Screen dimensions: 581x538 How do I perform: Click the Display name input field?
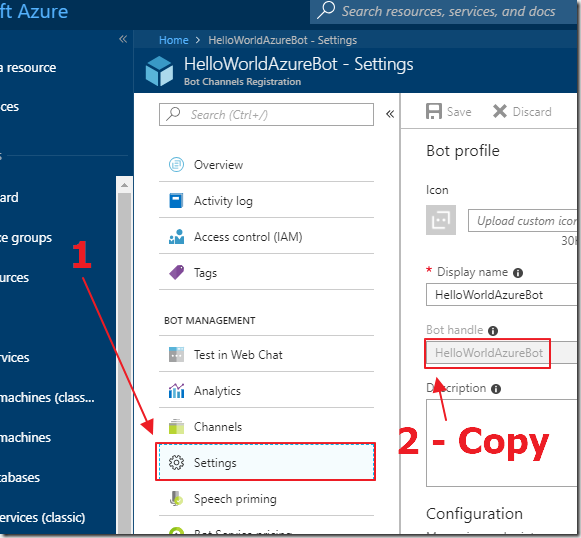502,295
